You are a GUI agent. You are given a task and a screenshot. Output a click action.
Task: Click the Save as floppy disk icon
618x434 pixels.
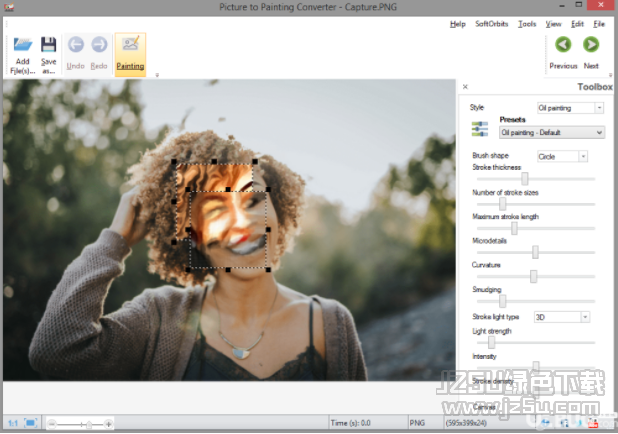(48, 45)
